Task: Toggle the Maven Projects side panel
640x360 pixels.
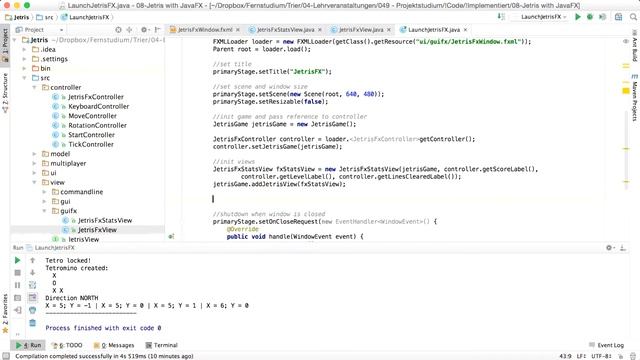Action: click(635, 98)
